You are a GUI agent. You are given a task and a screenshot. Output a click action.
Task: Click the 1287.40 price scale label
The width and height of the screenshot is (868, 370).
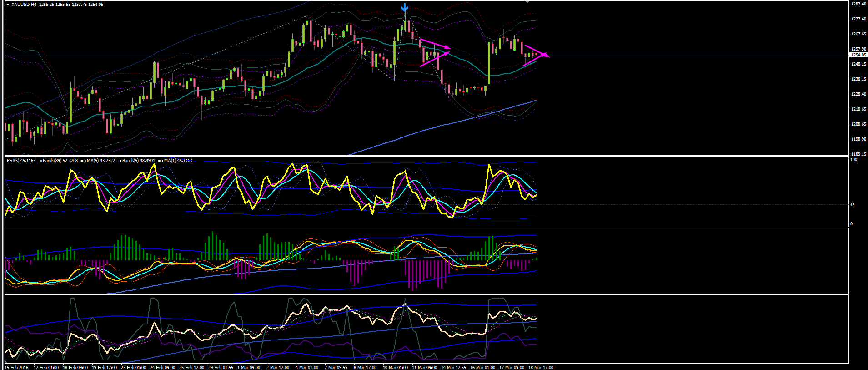[858, 4]
